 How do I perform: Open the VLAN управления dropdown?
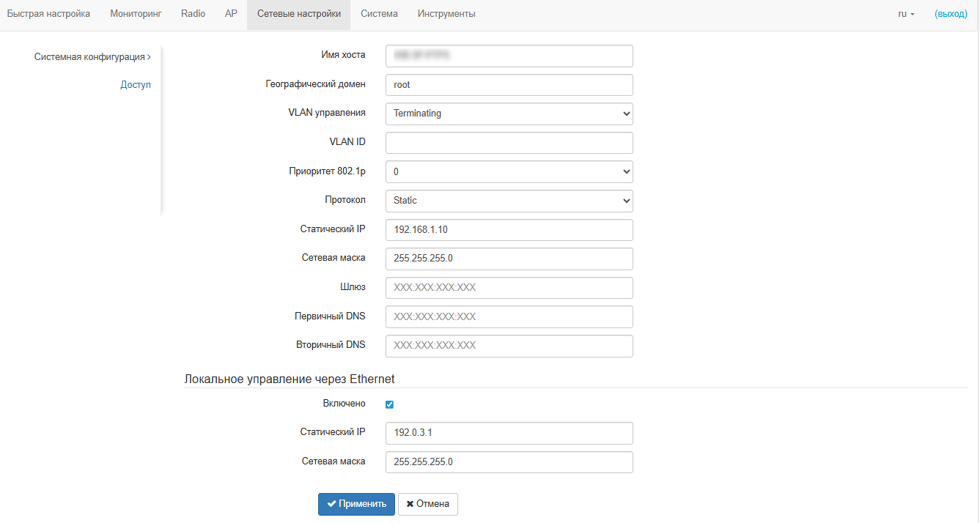tap(509, 114)
